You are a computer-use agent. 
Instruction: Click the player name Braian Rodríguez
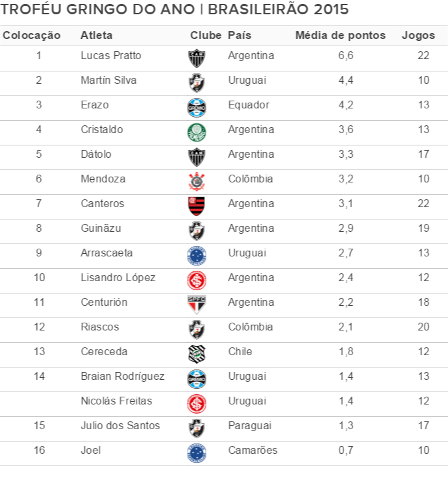(x=122, y=377)
